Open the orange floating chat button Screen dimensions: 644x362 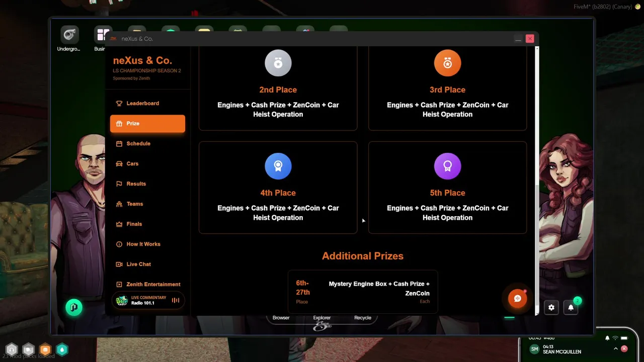[x=517, y=299]
